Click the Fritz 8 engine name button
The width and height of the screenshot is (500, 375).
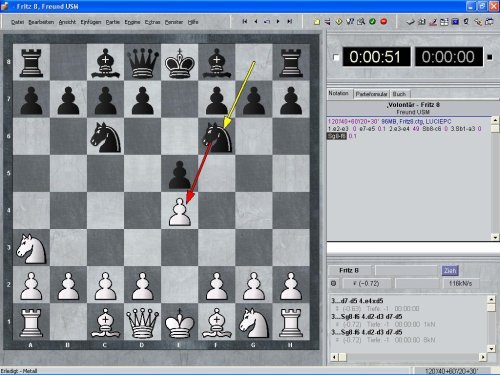click(x=350, y=270)
